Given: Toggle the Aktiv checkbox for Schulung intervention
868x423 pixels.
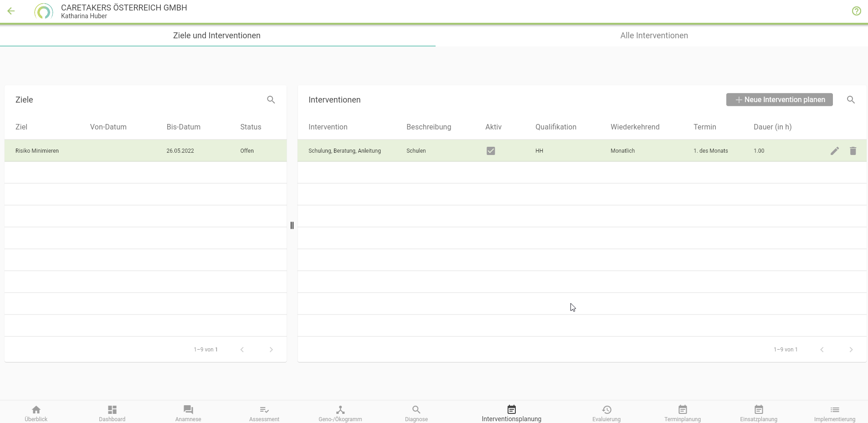Looking at the screenshot, I should (490, 151).
